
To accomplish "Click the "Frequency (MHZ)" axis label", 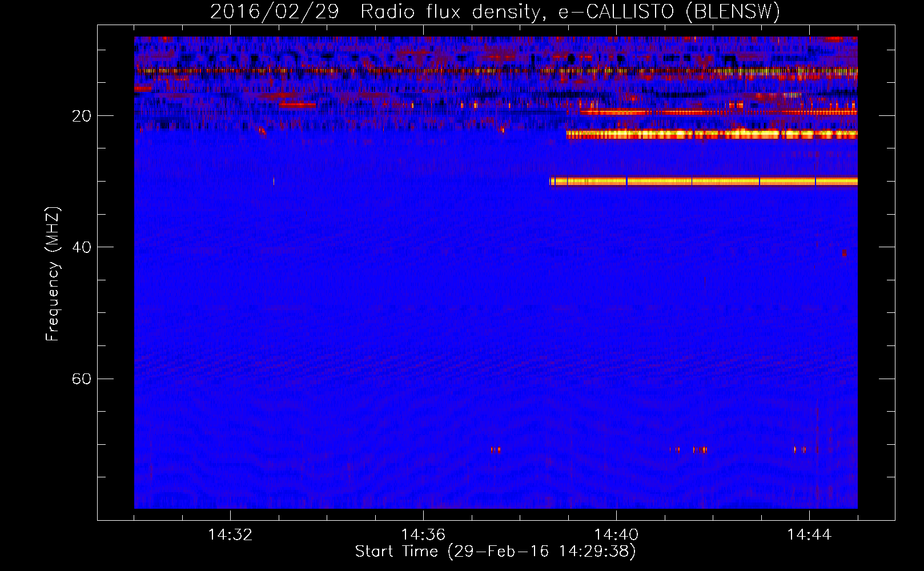I will 53,274.
